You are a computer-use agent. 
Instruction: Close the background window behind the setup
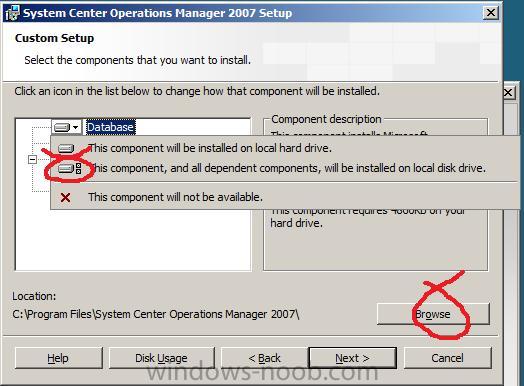click(x=509, y=92)
